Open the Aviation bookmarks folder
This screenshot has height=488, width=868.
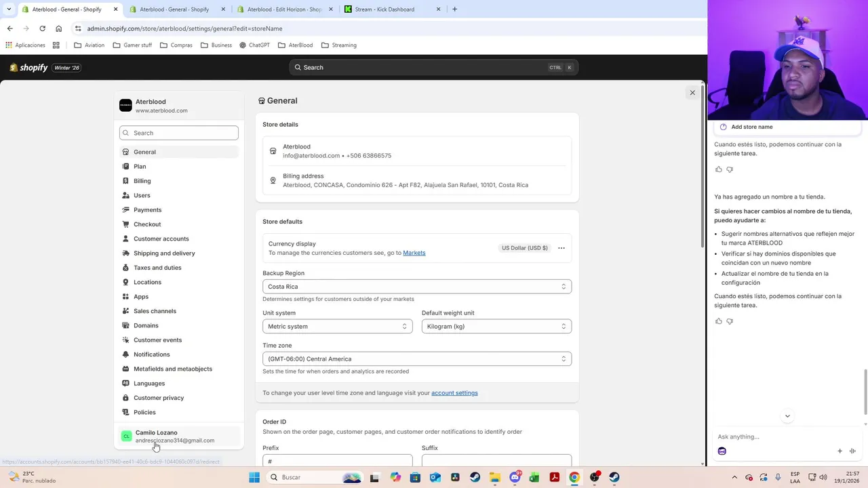point(89,45)
